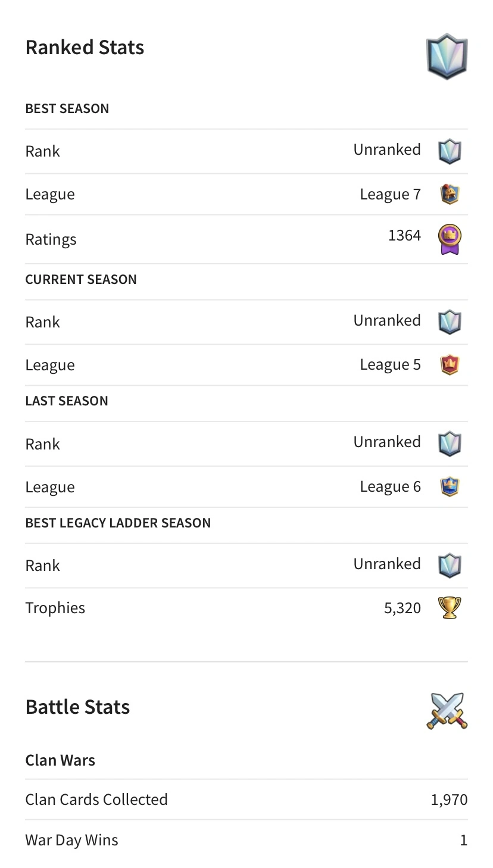
Task: Click the Current Season section header
Action: click(81, 279)
